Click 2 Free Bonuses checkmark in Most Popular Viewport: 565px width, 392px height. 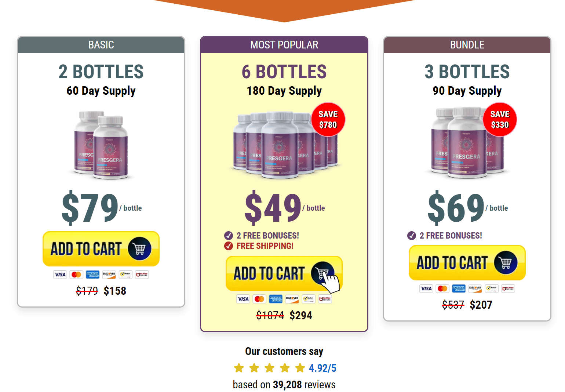click(x=229, y=236)
